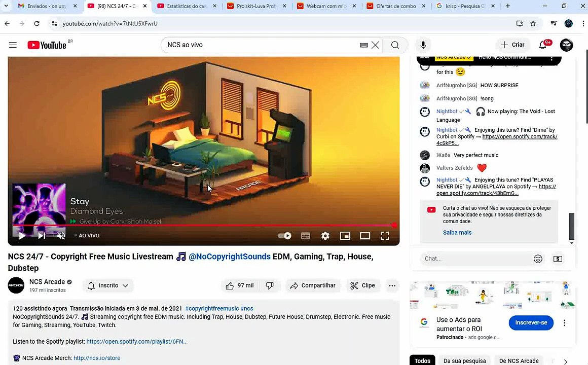Screen dimensions: 588x365
Task: Switch to theater mode
Action: point(365,236)
